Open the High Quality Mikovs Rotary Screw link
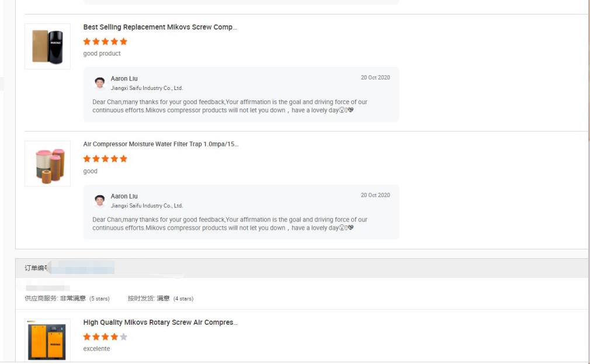Viewport: 590px width, 364px height. click(x=161, y=323)
